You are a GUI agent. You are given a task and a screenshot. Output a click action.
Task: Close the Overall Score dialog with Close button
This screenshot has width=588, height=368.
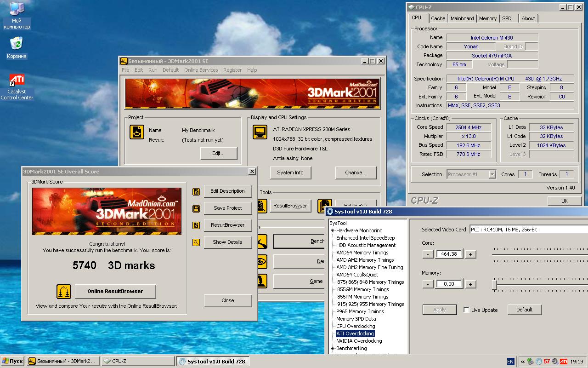[227, 301]
